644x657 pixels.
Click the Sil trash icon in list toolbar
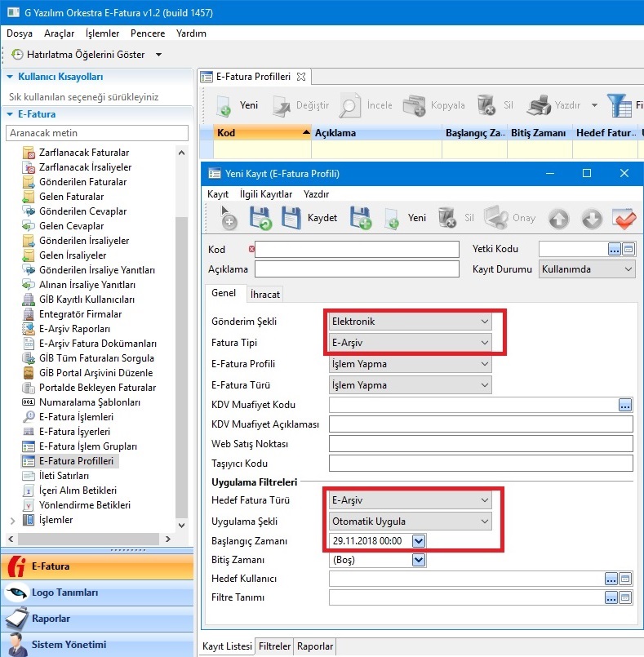(x=486, y=105)
